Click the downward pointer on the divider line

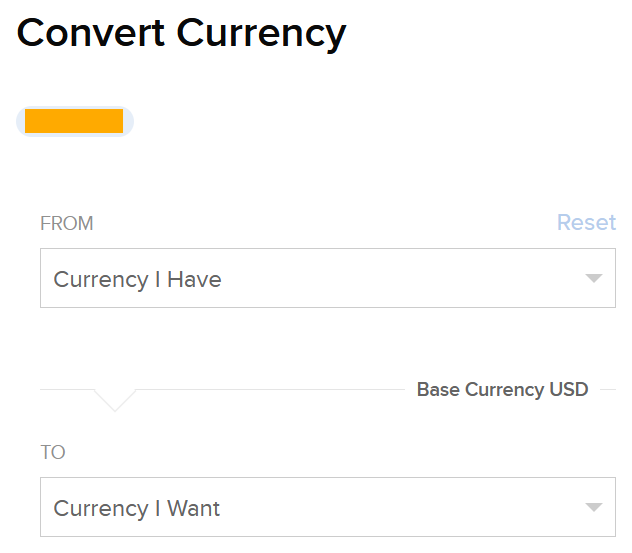point(115,400)
